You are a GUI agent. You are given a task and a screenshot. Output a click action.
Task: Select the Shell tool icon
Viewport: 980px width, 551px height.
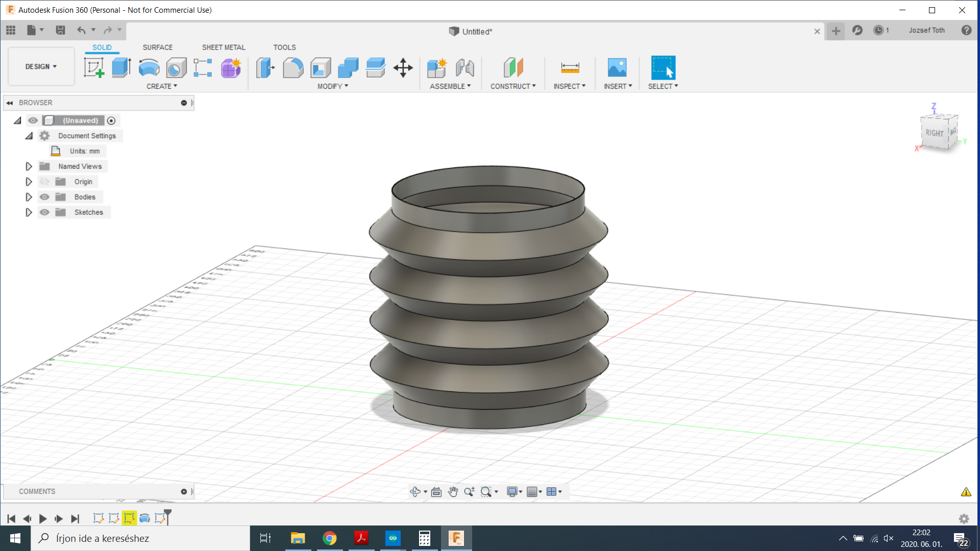(x=321, y=67)
